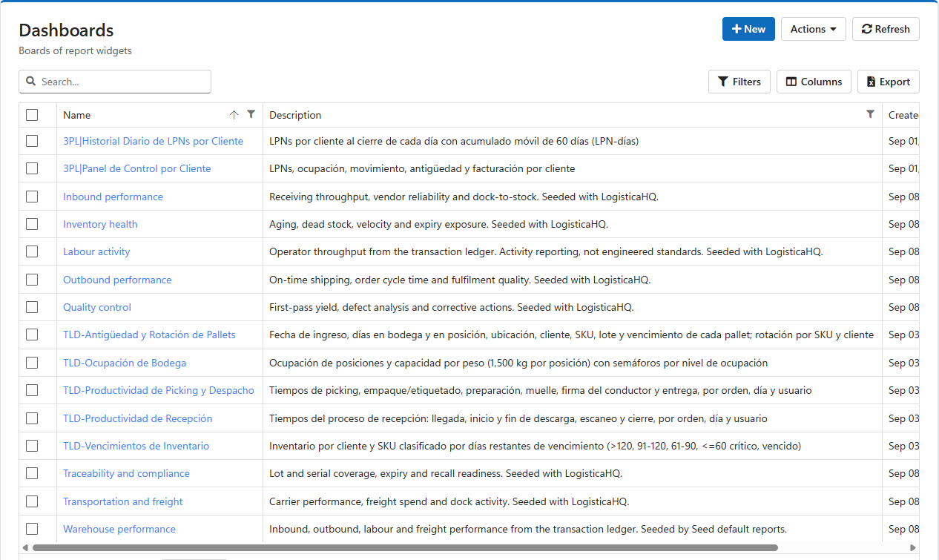The image size is (939, 560).
Task: Tick the select-all checkbox in header
Action: pyautogui.click(x=32, y=115)
